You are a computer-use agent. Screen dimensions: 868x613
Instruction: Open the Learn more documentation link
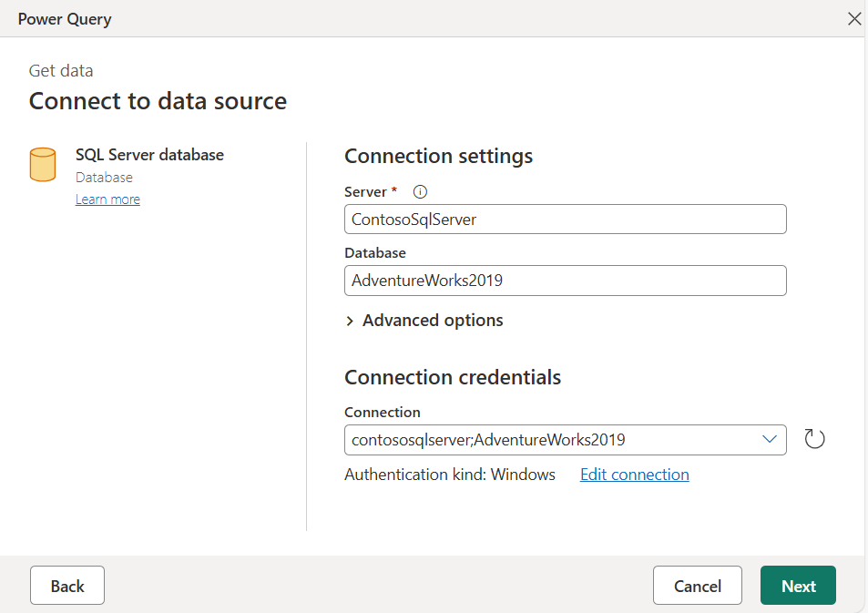coord(107,199)
